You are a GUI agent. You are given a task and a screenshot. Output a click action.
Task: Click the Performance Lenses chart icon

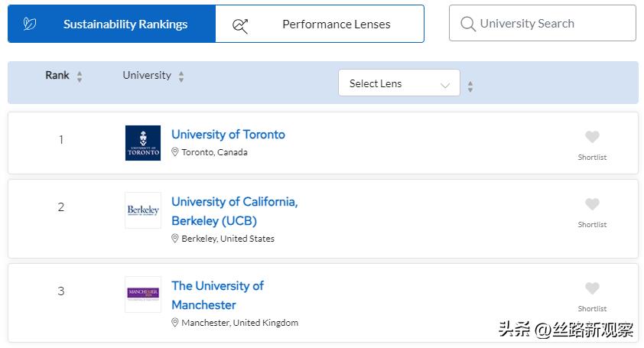[240, 24]
